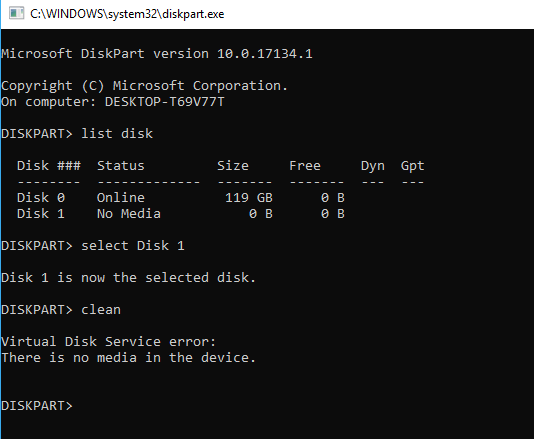534x439 pixels.
Task: Click the 'Status' column header
Action: tap(121, 166)
